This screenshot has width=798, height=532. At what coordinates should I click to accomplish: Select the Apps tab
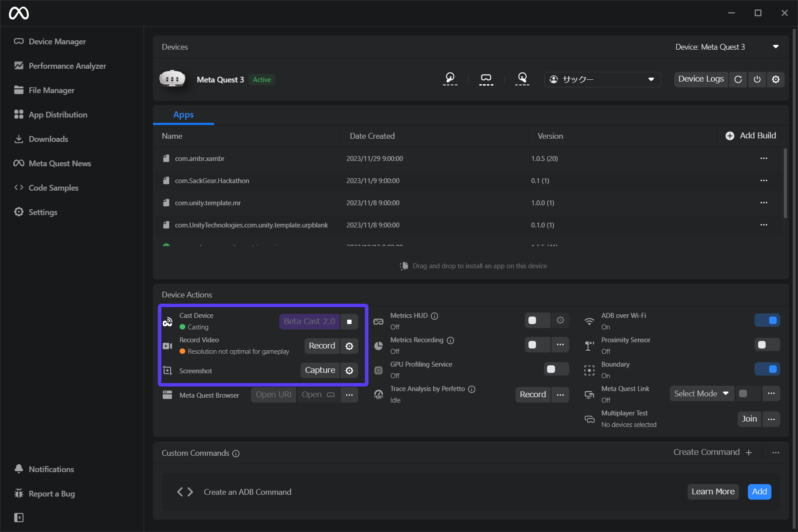click(x=183, y=115)
